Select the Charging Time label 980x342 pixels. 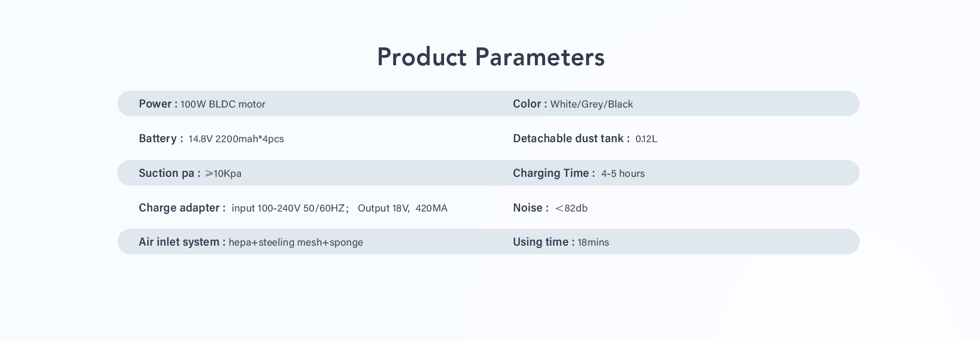point(554,173)
